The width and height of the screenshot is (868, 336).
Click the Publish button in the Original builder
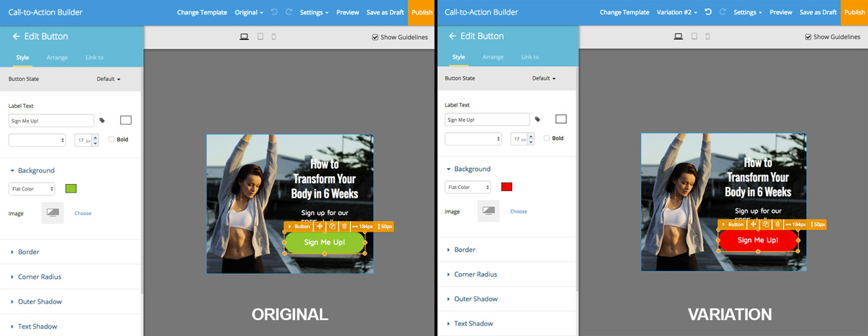tap(422, 12)
